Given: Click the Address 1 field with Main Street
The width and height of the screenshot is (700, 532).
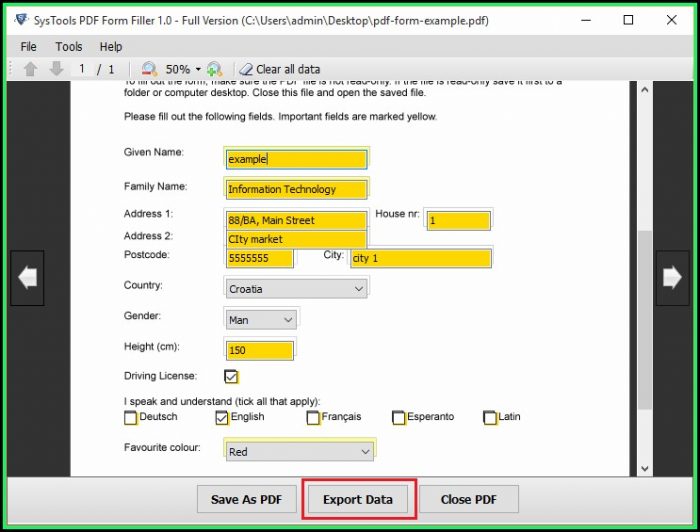Looking at the screenshot, I should (x=296, y=220).
